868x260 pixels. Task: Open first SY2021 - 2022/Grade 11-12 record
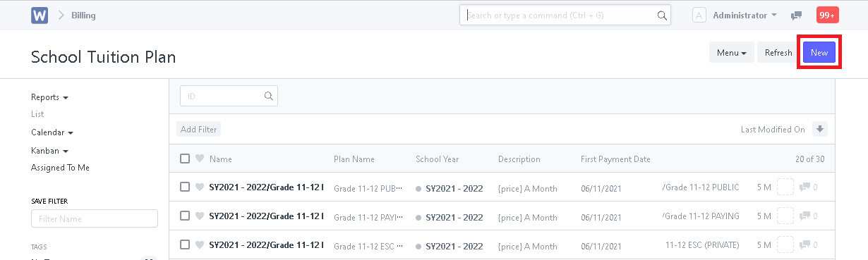pyautogui.click(x=266, y=187)
